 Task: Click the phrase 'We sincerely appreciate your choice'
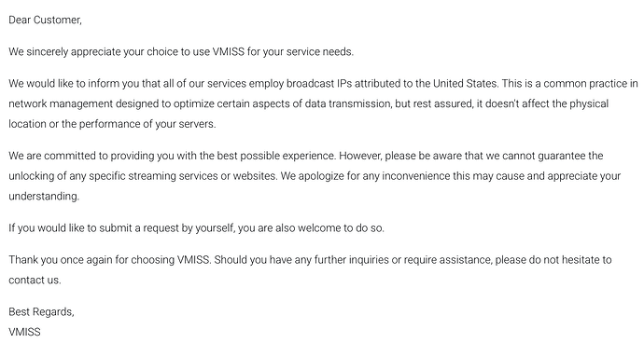(93, 51)
